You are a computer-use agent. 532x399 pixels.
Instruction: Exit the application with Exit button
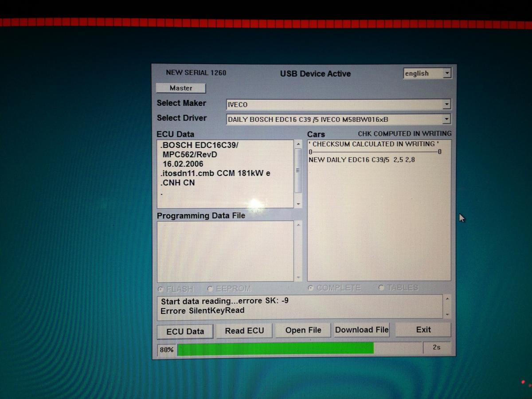click(423, 329)
